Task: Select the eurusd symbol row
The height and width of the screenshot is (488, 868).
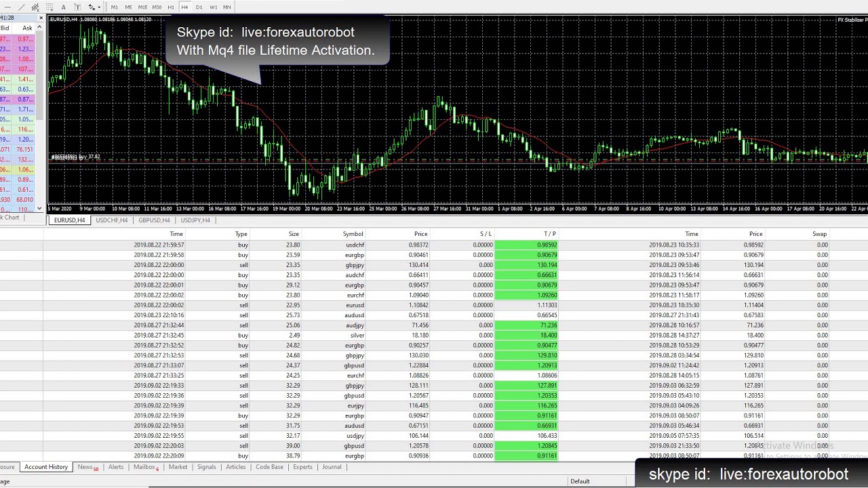Action: 434,305
